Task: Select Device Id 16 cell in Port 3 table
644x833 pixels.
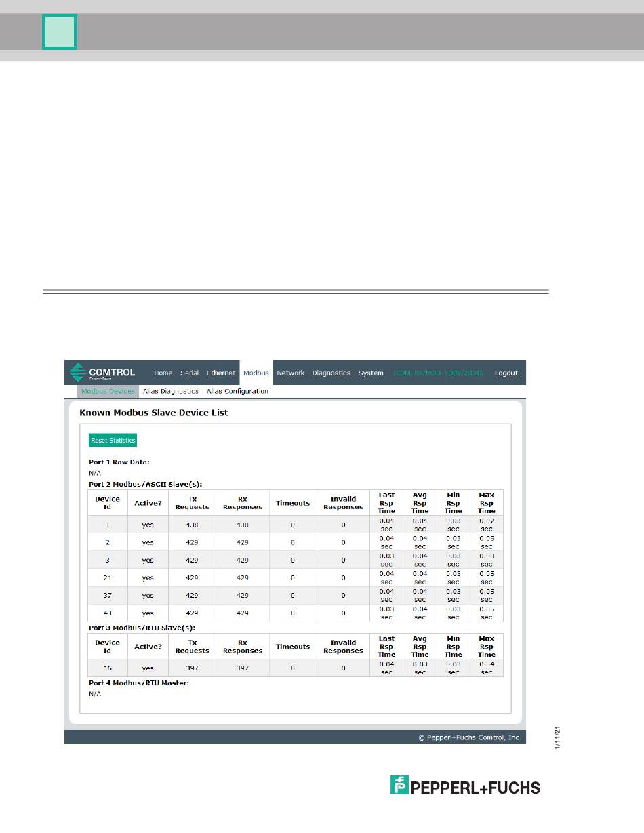Action: (108, 668)
